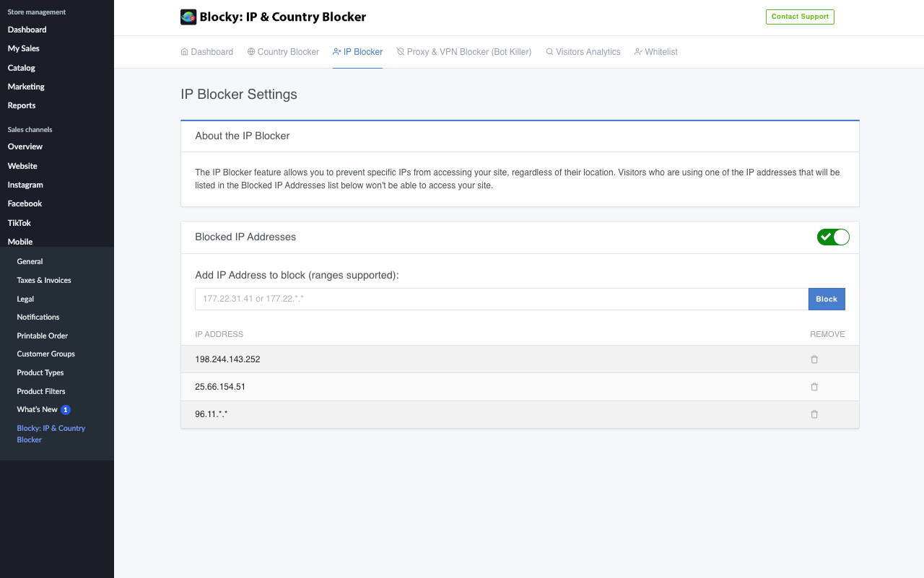Viewport: 924px width, 578px height.
Task: Open the Whitelist tab
Action: [x=656, y=52]
